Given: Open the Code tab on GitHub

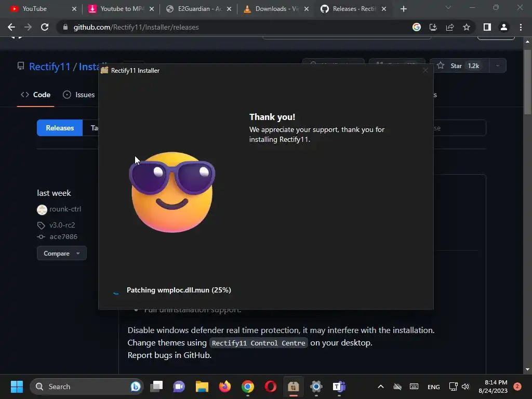Looking at the screenshot, I should coord(36,95).
